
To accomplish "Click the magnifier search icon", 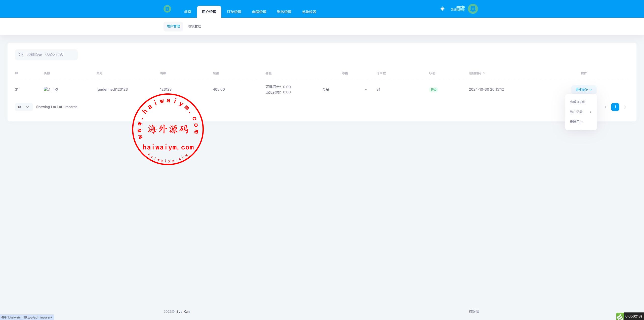I will [x=21, y=55].
